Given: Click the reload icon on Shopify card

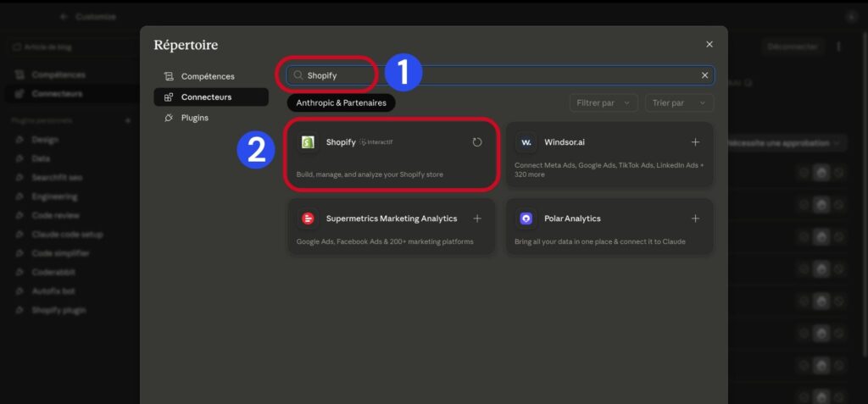Looking at the screenshot, I should point(477,142).
